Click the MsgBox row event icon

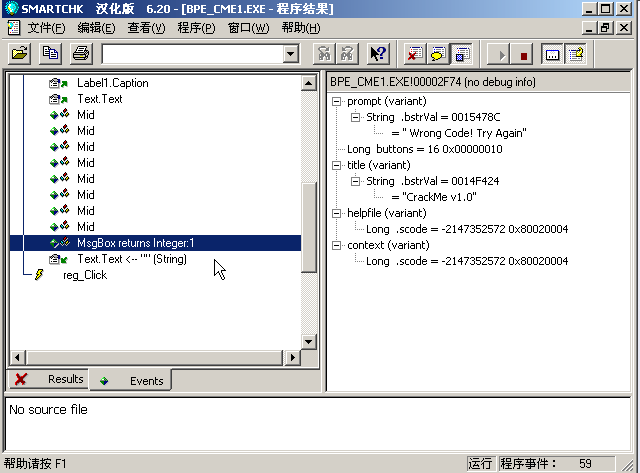click(59, 243)
